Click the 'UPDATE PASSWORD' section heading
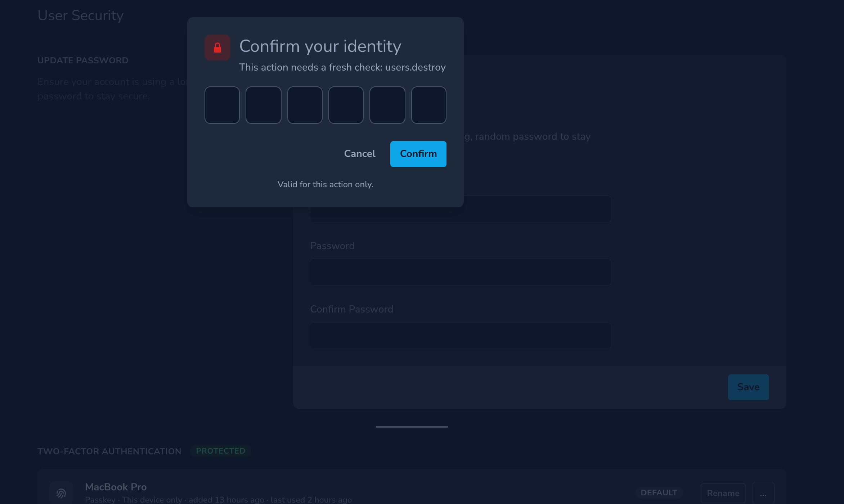 83,60
